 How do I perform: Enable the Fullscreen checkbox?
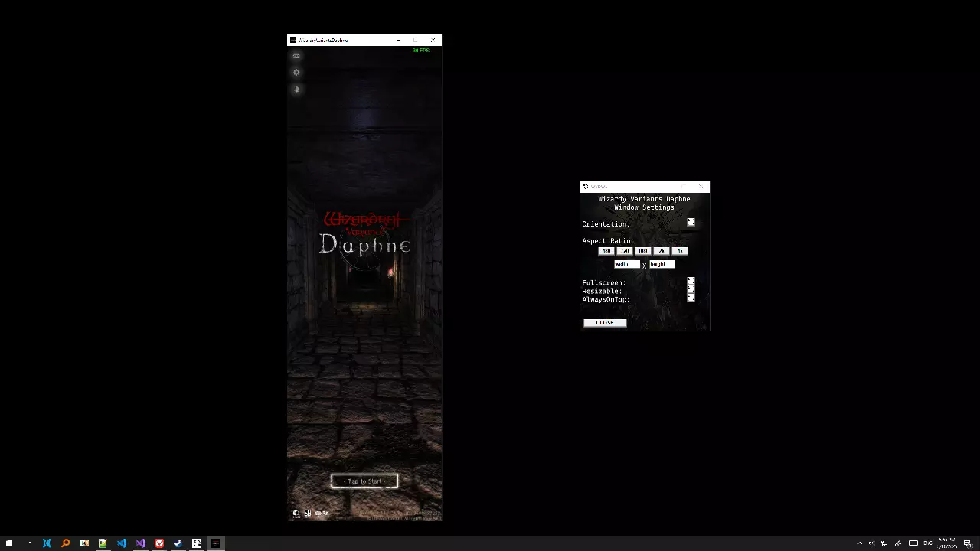point(691,282)
